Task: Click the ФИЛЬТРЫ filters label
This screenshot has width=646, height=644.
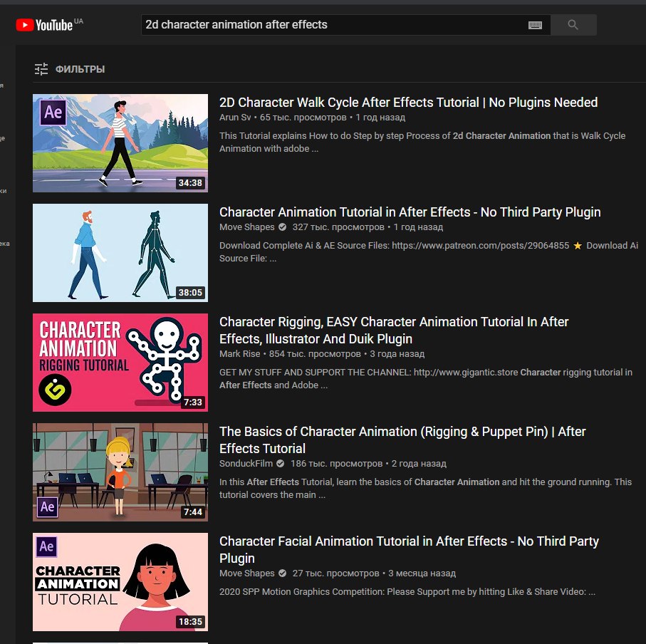Action: pyautogui.click(x=80, y=69)
